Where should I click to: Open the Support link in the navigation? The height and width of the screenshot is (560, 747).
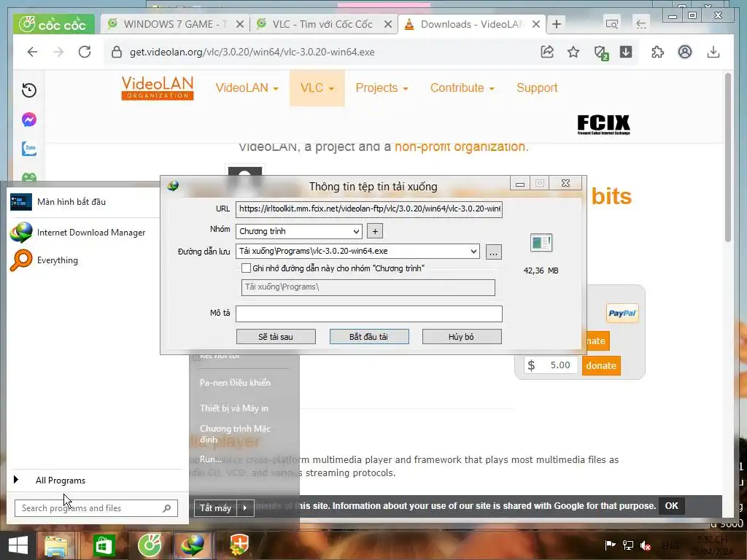tap(537, 88)
